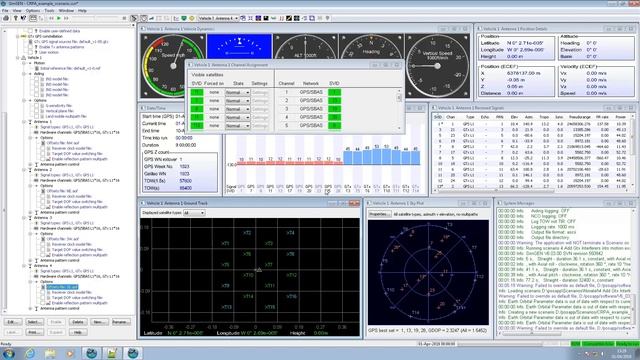
Task: Collapse the Antenna 3 tree node
Action: click(x=24, y=218)
